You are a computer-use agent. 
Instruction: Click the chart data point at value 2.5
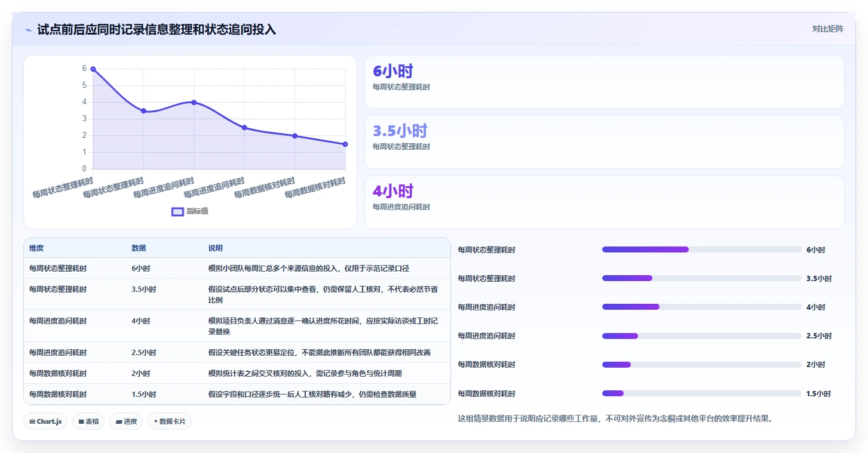point(244,128)
